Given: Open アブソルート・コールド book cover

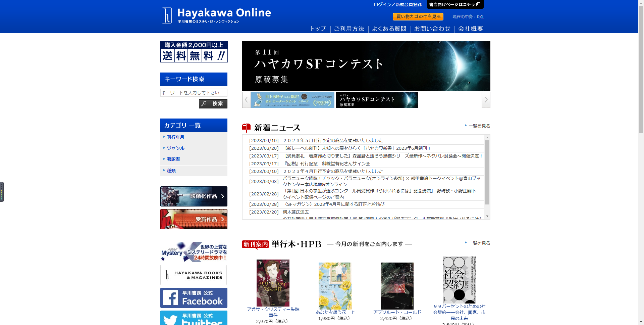Looking at the screenshot, I should (x=397, y=286).
